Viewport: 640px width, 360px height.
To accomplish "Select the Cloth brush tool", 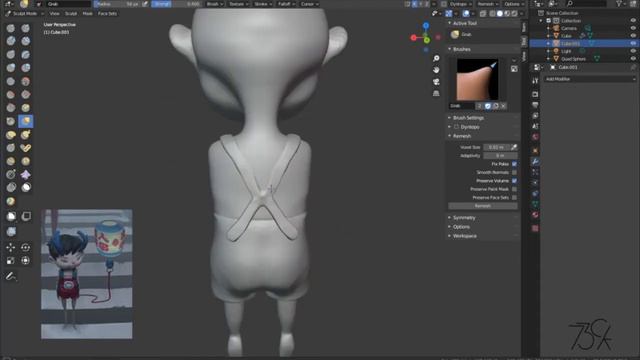I will pyautogui.click(x=26, y=175).
